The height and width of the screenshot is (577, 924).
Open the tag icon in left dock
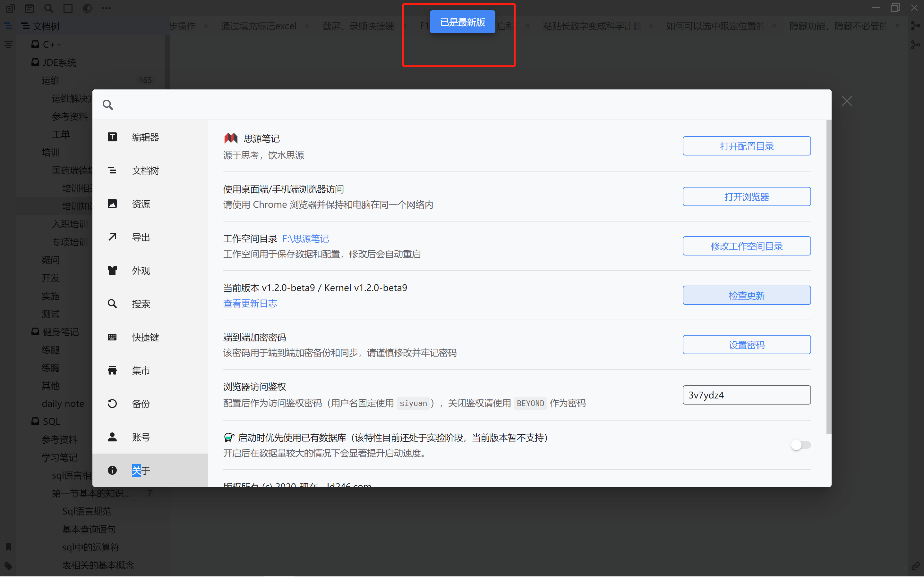[x=8, y=565]
